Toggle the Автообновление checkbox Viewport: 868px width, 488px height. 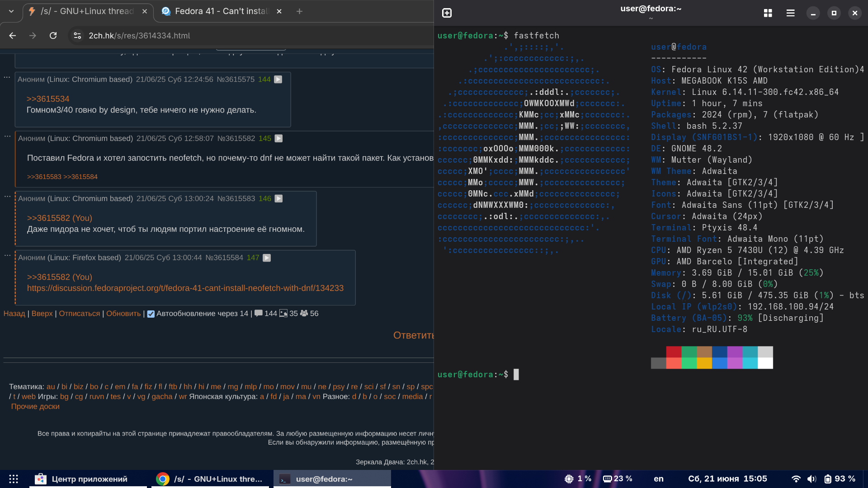pyautogui.click(x=151, y=314)
